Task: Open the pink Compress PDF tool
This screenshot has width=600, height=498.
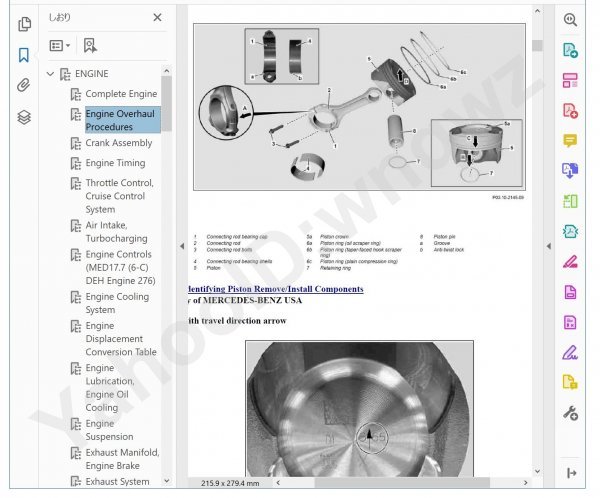Action: (570, 322)
